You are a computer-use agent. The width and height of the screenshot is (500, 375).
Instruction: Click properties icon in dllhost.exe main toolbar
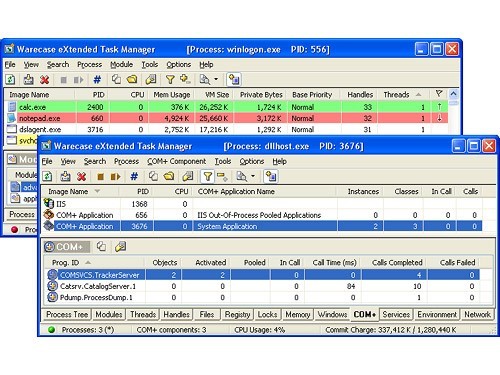188,176
